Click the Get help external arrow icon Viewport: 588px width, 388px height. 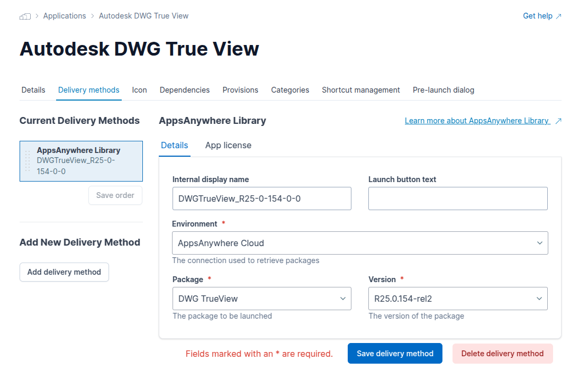(558, 16)
